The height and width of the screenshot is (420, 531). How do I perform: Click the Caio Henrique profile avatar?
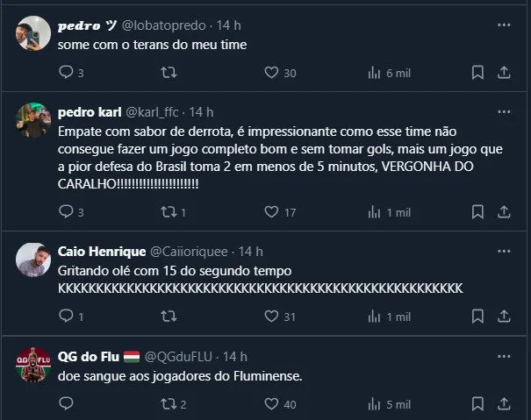coord(33,260)
